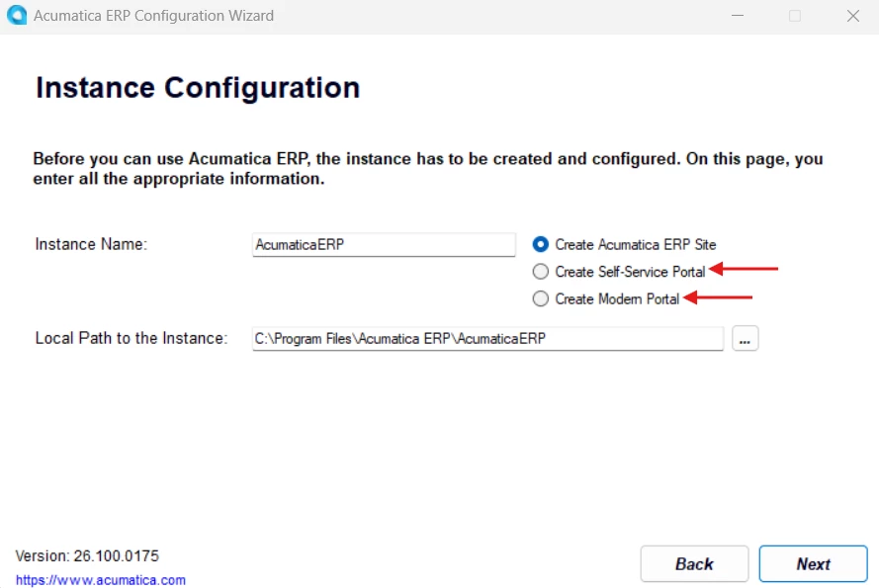Click the Acumatica logo in title bar
Image resolution: width=879 pixels, height=588 pixels.
click(17, 15)
